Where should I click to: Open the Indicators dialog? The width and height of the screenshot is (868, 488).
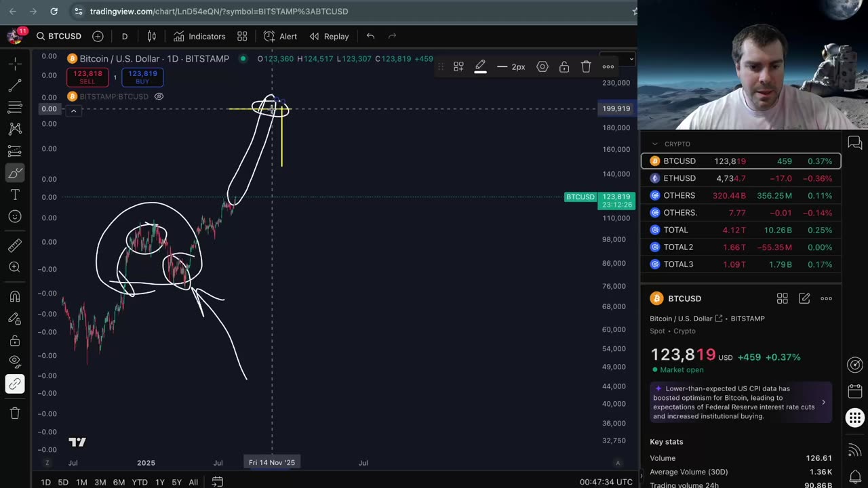pos(199,36)
